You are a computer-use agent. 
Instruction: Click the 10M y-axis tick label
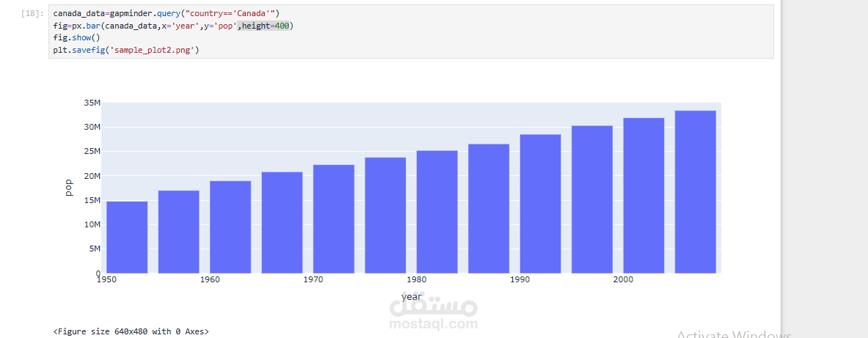coord(92,224)
